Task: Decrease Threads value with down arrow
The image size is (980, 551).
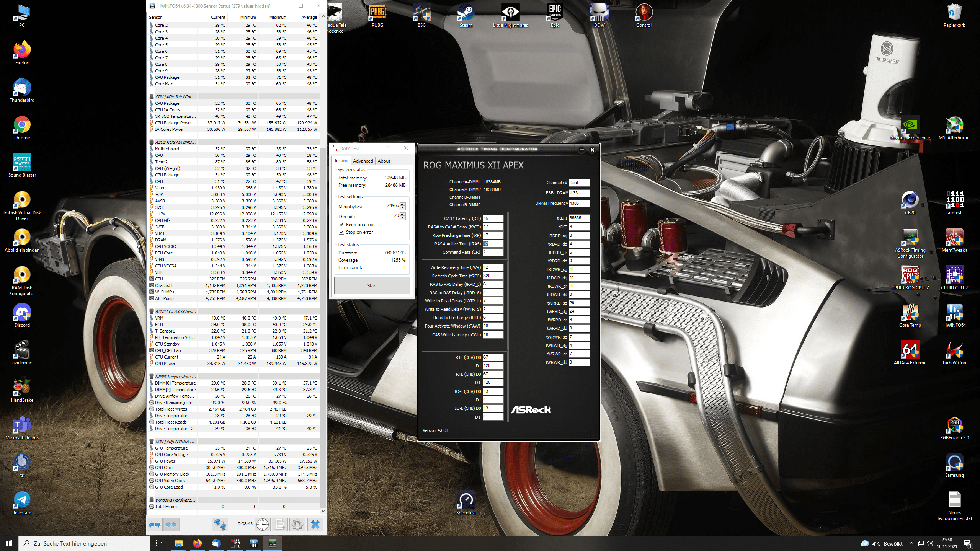Action: 402,218
